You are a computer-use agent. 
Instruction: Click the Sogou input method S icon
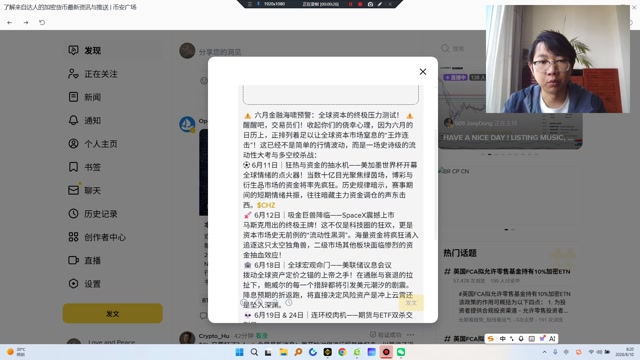pos(491,339)
